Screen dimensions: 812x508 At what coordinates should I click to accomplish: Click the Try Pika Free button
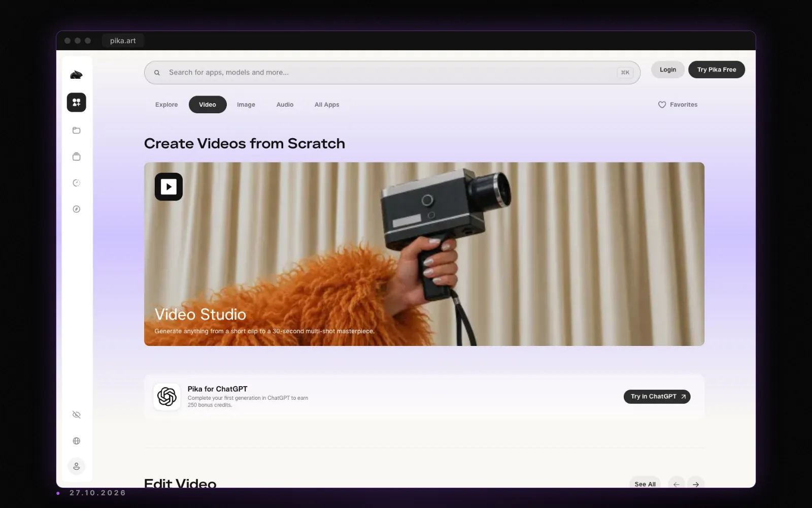pyautogui.click(x=717, y=70)
